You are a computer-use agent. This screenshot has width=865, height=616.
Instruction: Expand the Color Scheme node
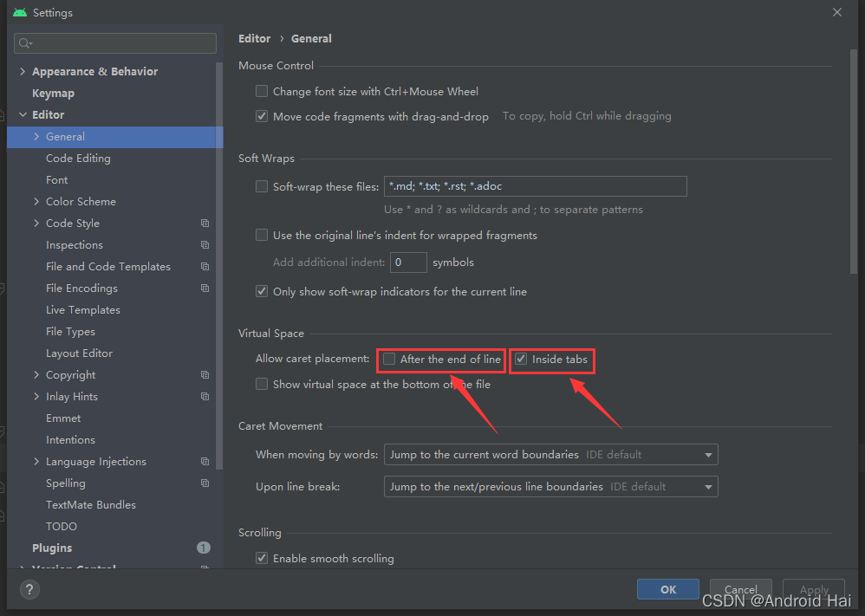[36, 201]
